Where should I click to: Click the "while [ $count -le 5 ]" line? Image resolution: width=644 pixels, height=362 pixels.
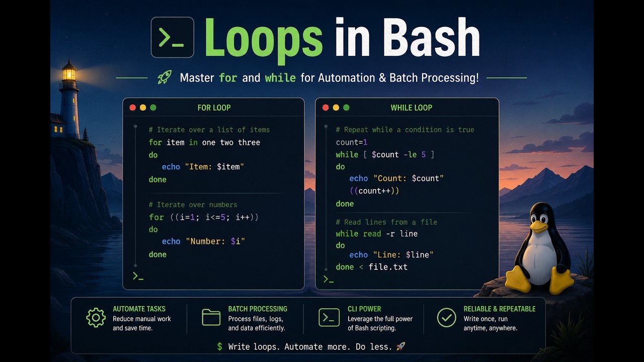[385, 154]
